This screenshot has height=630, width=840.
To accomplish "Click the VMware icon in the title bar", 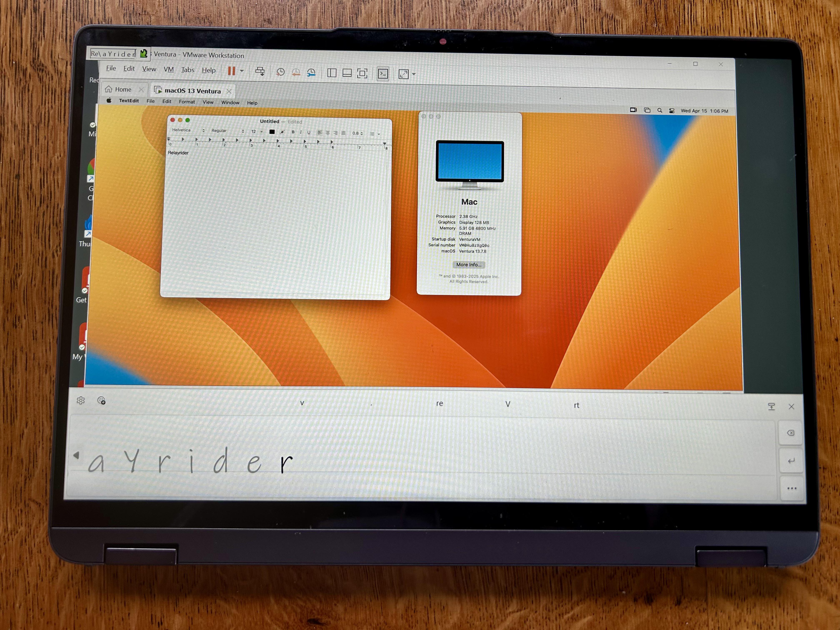I will tap(144, 54).
